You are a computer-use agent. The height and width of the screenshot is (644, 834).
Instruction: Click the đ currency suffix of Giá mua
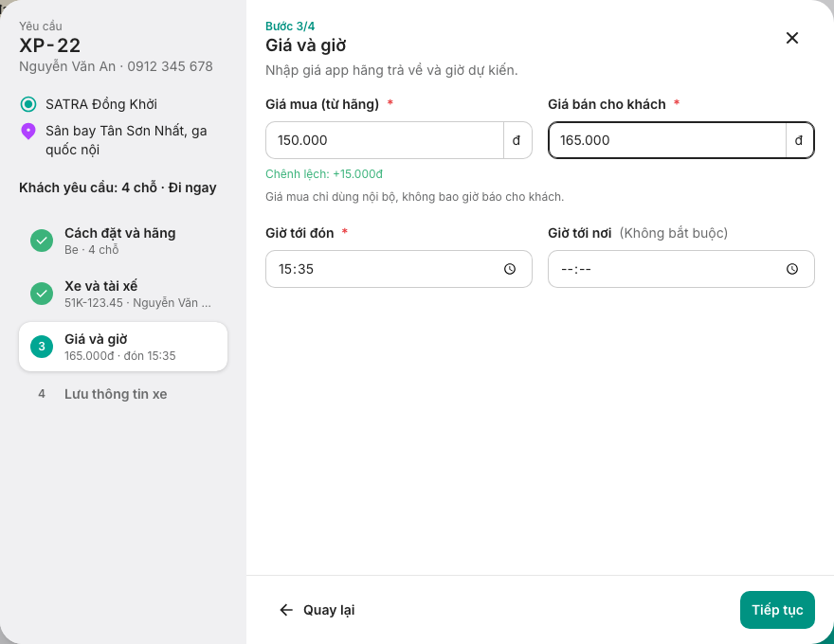click(517, 140)
